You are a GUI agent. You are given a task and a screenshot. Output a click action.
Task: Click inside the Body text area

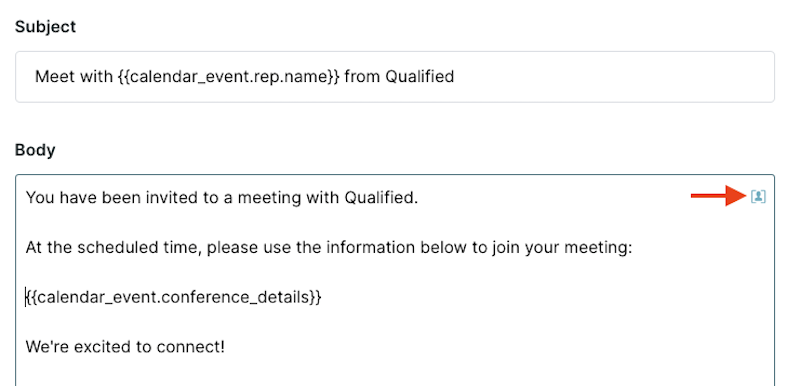(395, 280)
